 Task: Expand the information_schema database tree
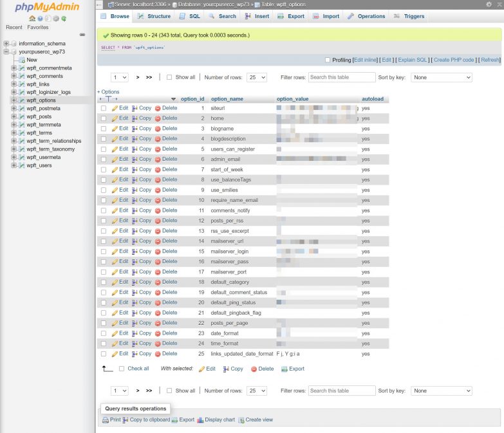coord(6,44)
